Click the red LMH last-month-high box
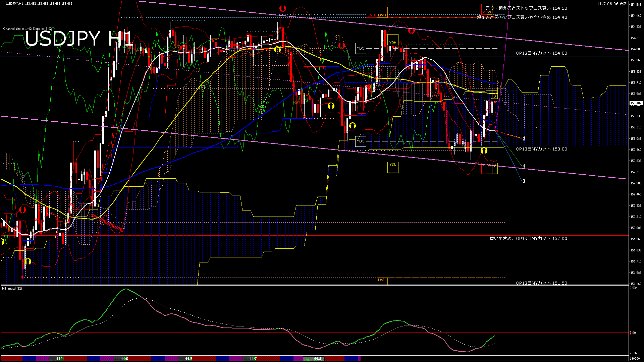Viewport: 644px width, 362px height. pos(371,13)
